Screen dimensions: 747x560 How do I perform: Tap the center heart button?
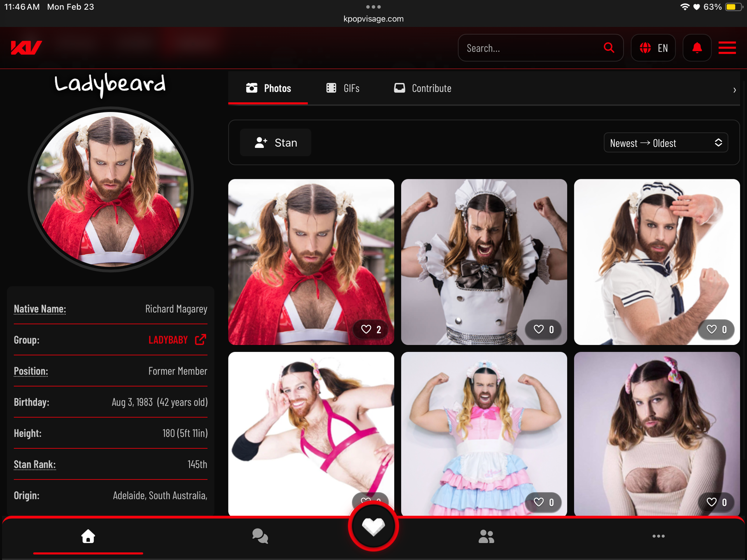373,527
